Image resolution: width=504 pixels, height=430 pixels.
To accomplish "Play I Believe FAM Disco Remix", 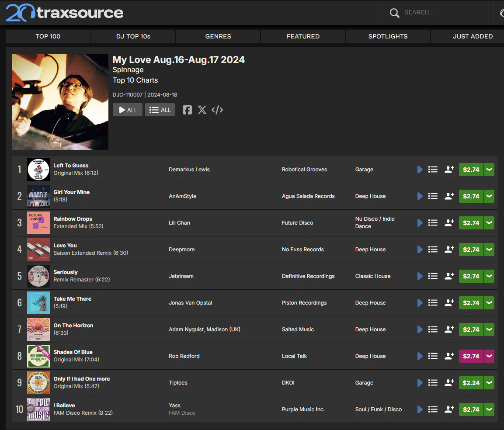I will click(x=420, y=409).
